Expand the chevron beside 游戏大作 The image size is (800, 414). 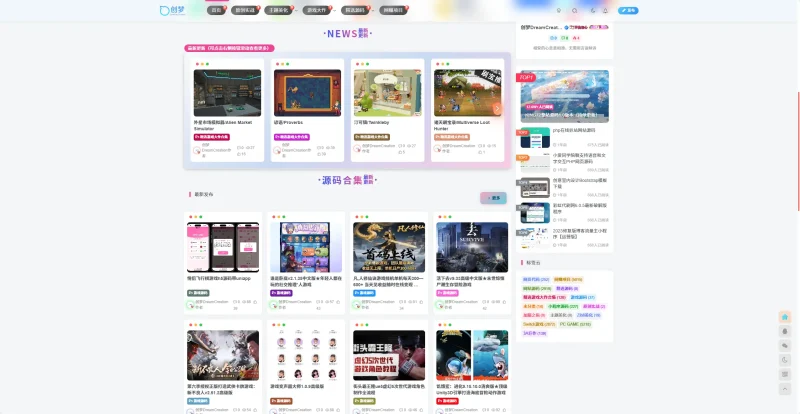point(335,11)
